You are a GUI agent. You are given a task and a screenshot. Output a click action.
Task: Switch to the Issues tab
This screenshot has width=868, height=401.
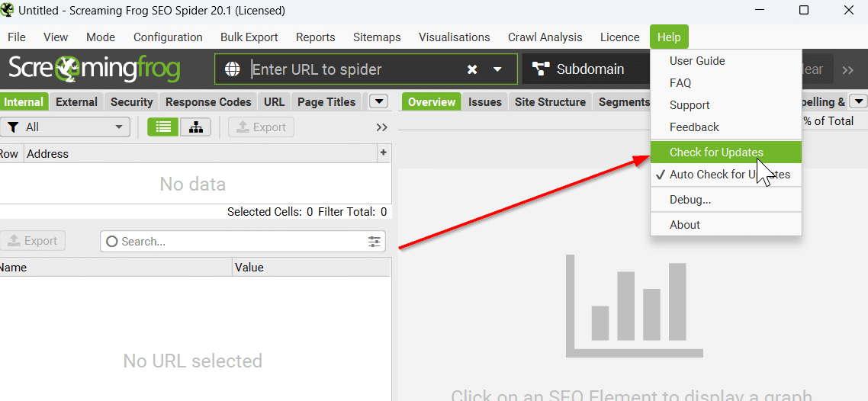[485, 101]
